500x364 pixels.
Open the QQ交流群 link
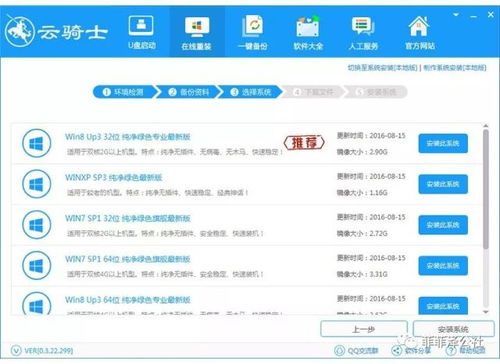pyautogui.click(x=363, y=351)
